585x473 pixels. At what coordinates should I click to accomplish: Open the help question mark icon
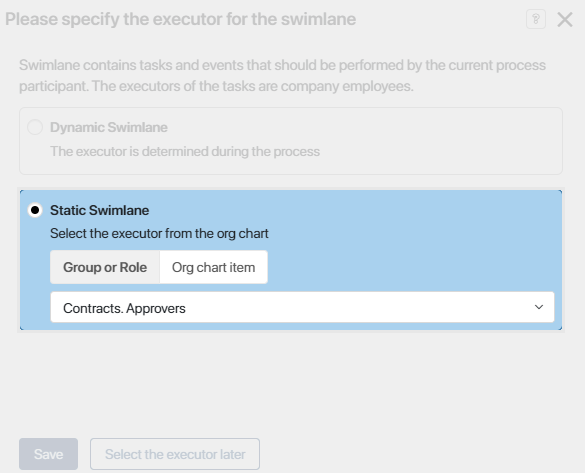(536, 19)
